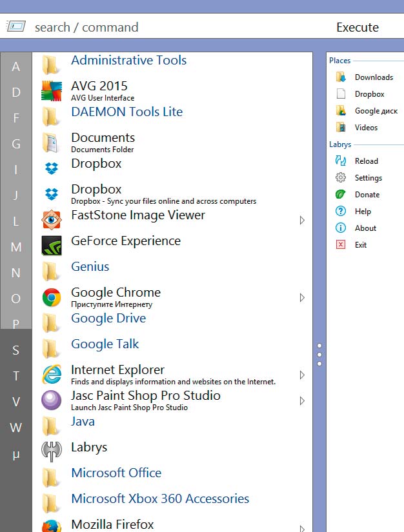Click the AVG 2015 application icon
This screenshot has height=532, width=404.
click(x=52, y=91)
